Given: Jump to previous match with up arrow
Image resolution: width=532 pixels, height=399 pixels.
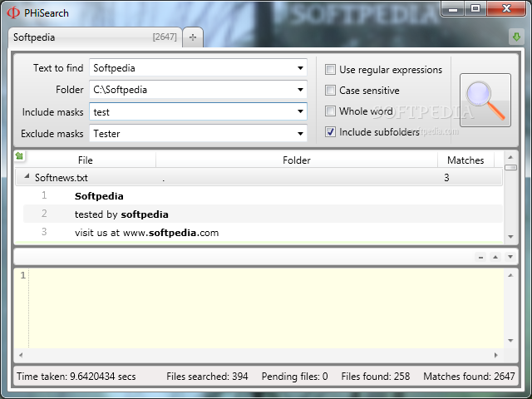Looking at the screenshot, I should click(495, 257).
